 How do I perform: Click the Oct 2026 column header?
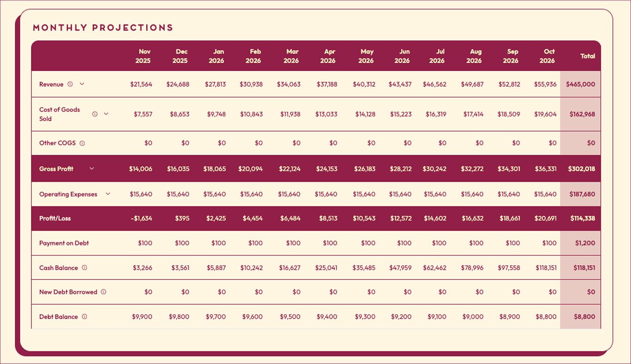click(547, 56)
